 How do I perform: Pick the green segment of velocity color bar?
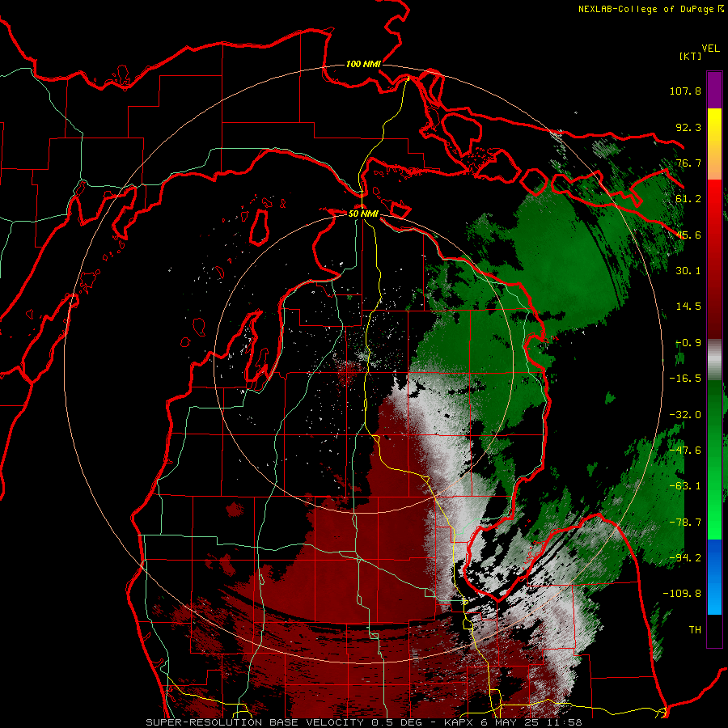(714, 459)
